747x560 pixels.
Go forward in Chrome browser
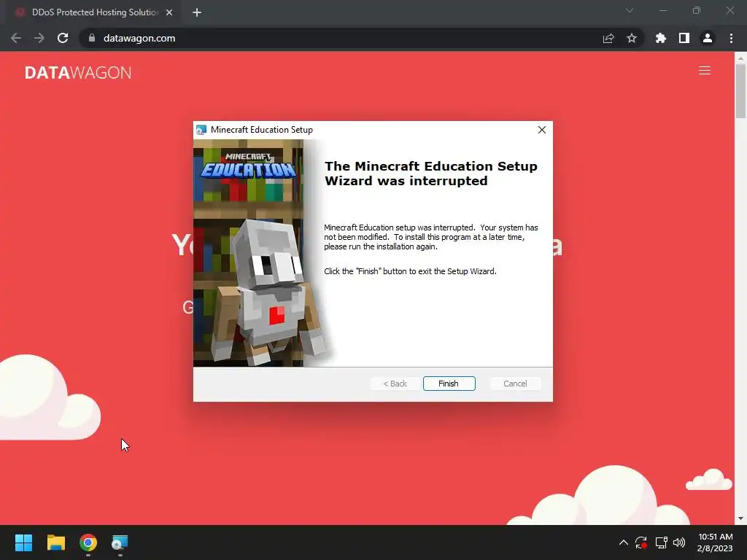click(39, 38)
